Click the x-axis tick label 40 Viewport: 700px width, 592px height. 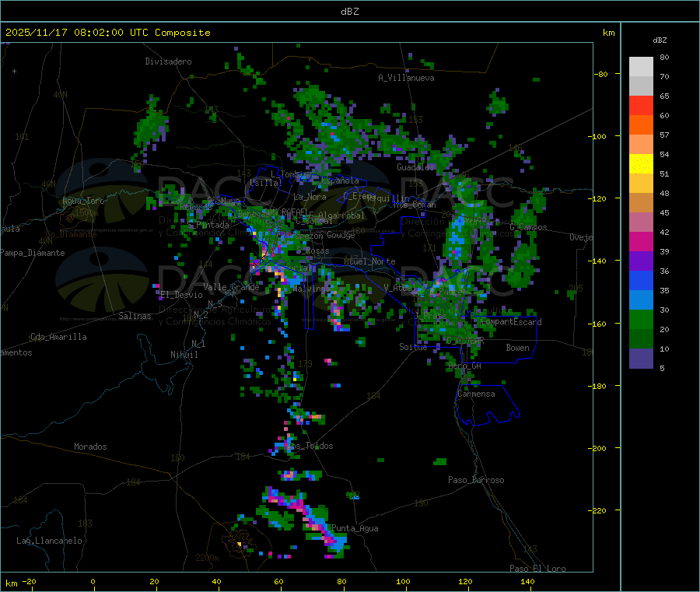click(x=216, y=581)
